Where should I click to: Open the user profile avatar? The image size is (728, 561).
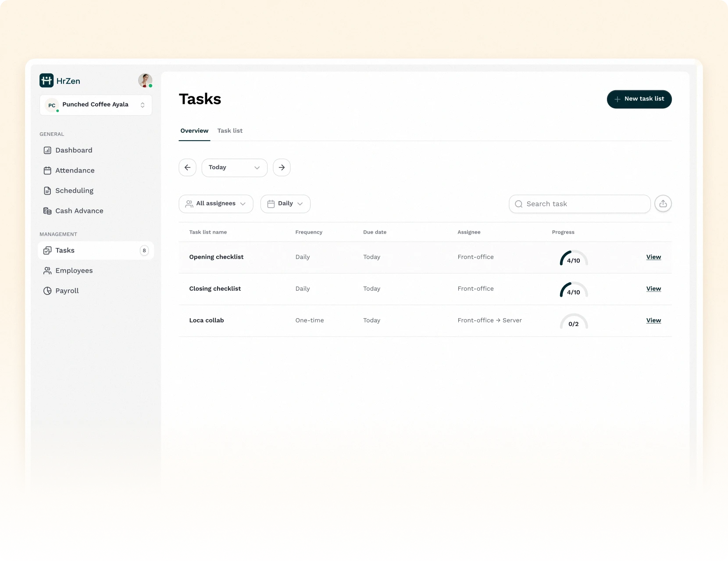click(x=145, y=81)
